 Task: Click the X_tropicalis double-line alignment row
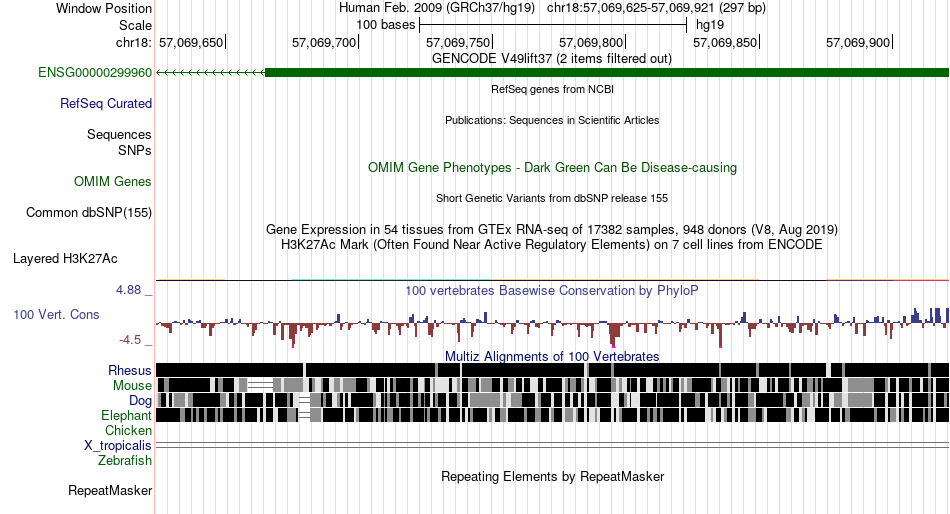[x=552, y=446]
